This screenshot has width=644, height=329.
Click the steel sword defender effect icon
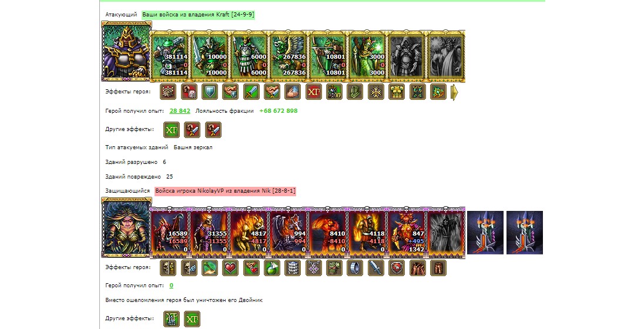click(376, 268)
